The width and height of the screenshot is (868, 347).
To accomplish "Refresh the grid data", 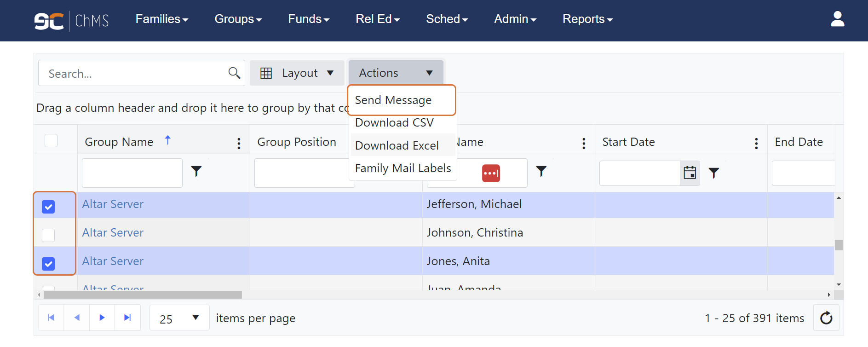I will coord(826,318).
